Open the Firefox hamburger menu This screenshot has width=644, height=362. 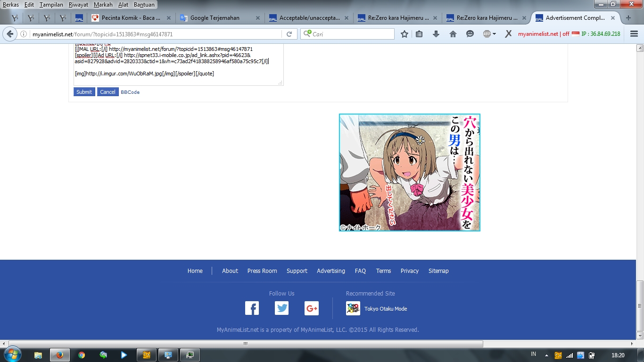634,34
